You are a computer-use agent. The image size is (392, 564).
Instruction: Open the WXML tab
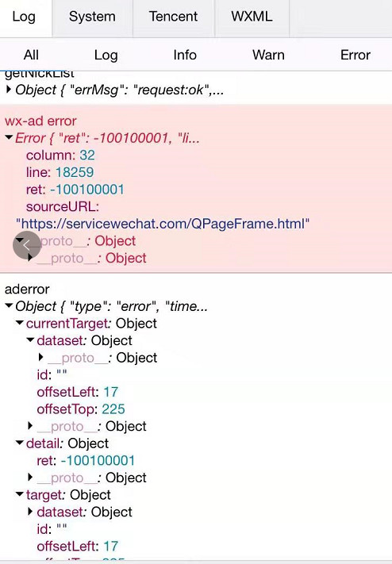pyautogui.click(x=252, y=17)
